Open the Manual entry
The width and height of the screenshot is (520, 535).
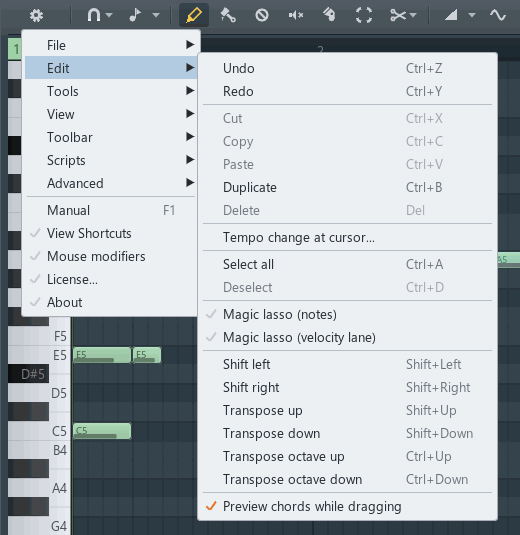click(111, 210)
